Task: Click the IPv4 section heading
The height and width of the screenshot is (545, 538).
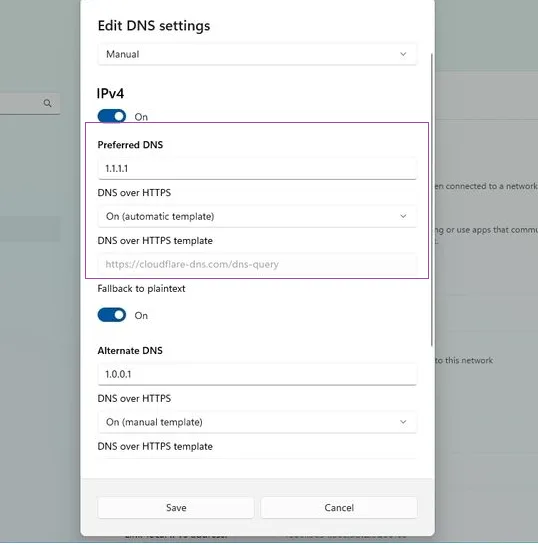Action: click(x=110, y=93)
